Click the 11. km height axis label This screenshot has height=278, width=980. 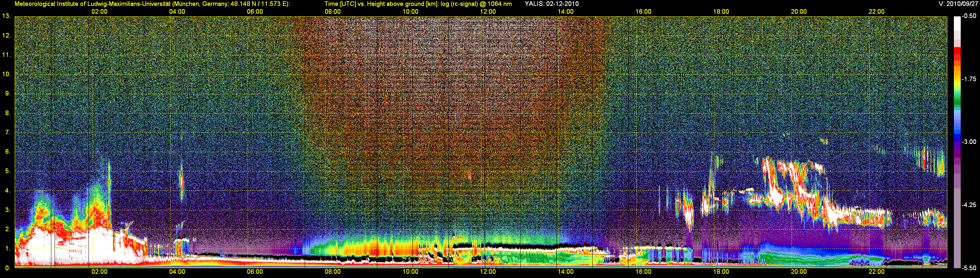(x=6, y=55)
